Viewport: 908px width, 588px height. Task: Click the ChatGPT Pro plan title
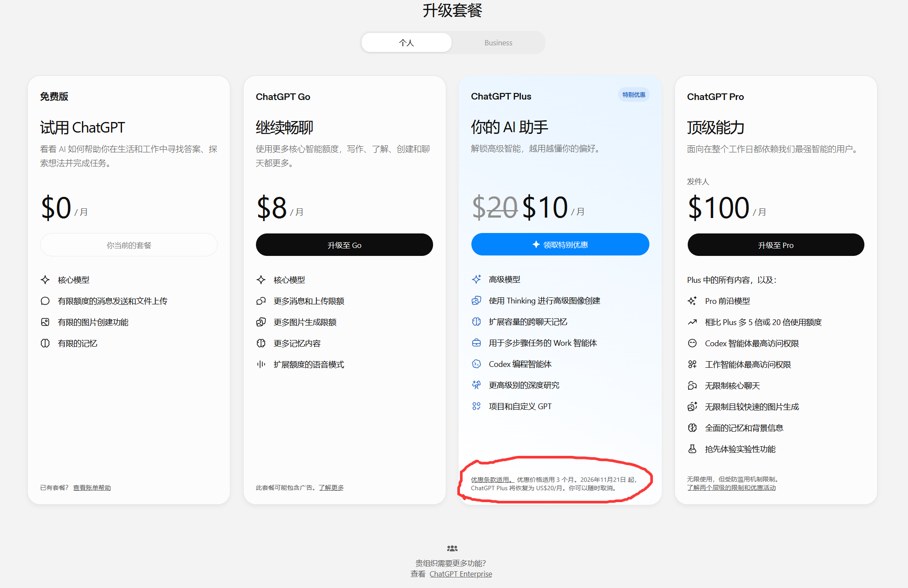pos(715,96)
